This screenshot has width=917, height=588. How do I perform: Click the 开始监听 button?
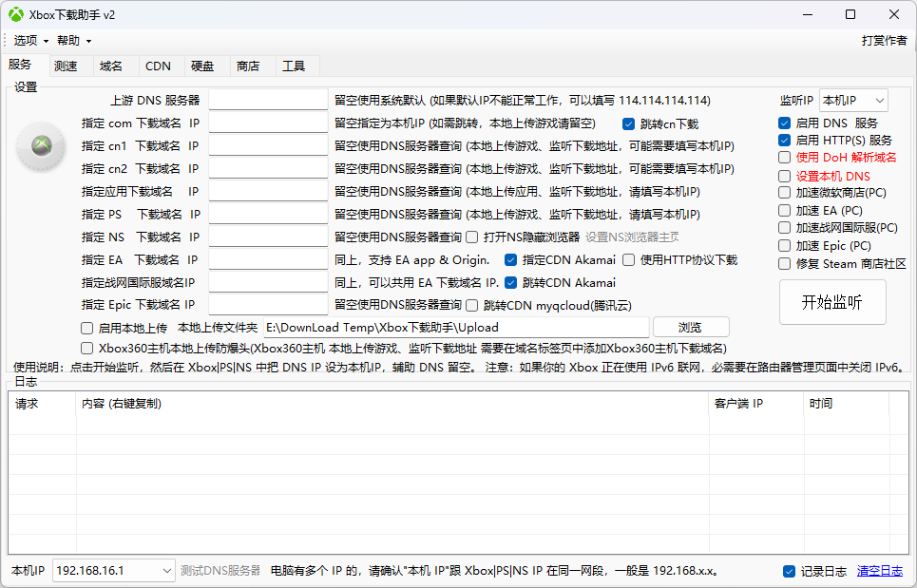click(831, 303)
